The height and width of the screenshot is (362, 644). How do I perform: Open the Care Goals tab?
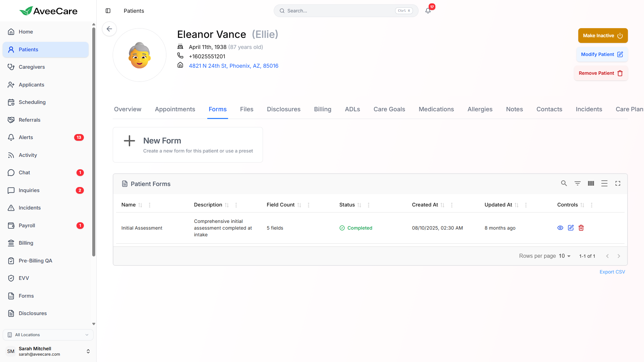pos(389,109)
